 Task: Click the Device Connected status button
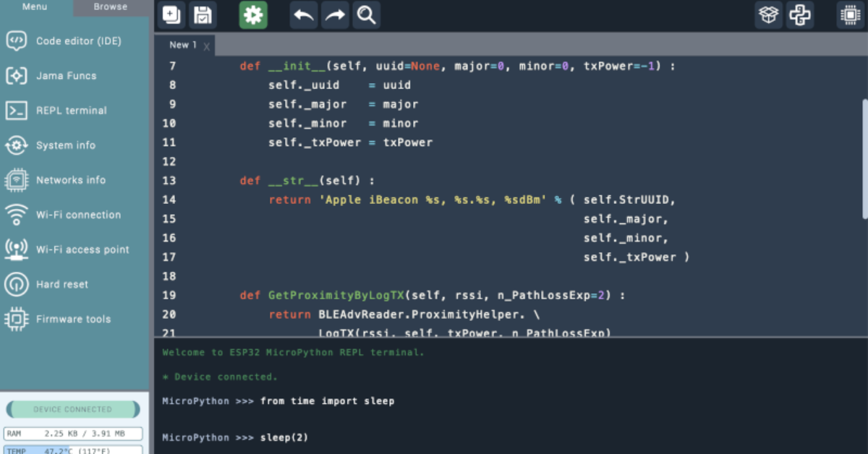(x=72, y=409)
